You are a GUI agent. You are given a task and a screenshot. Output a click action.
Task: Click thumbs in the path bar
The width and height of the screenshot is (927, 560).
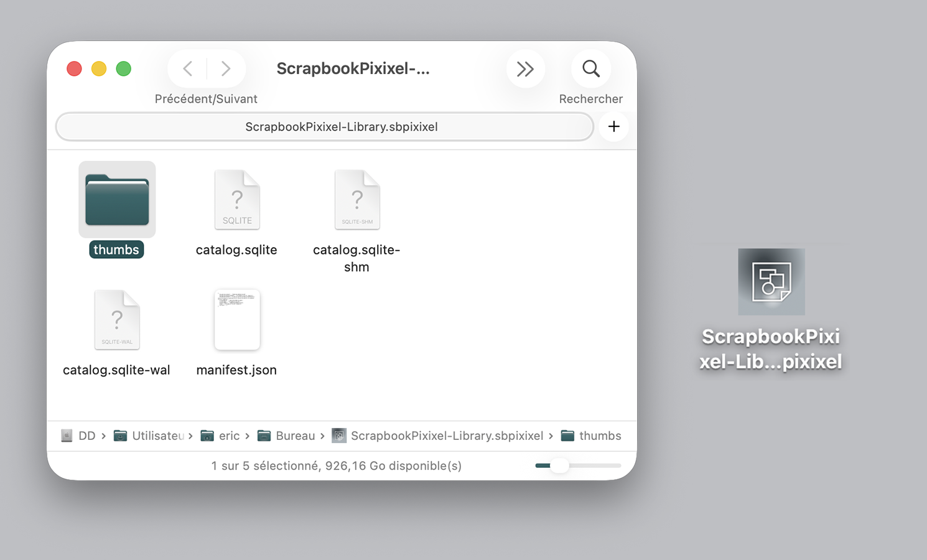coord(591,436)
